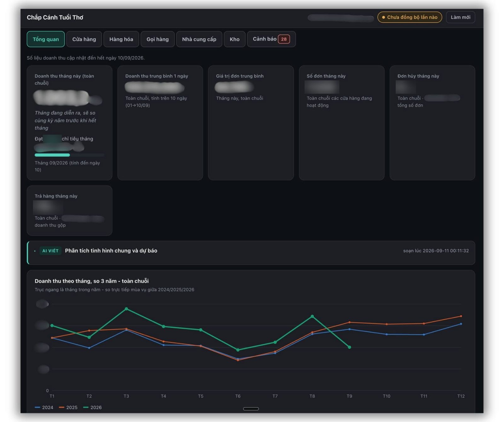The width and height of the screenshot is (504, 422).
Task: Toggle the 2026 legend series
Action: tap(92, 407)
